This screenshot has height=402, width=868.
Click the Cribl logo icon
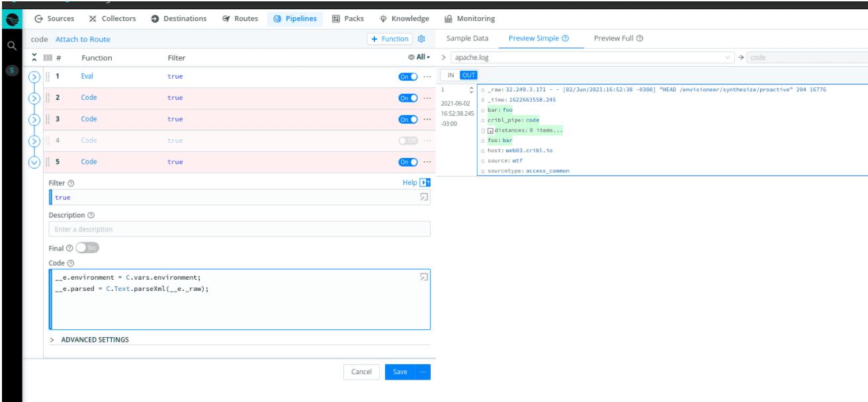point(12,20)
